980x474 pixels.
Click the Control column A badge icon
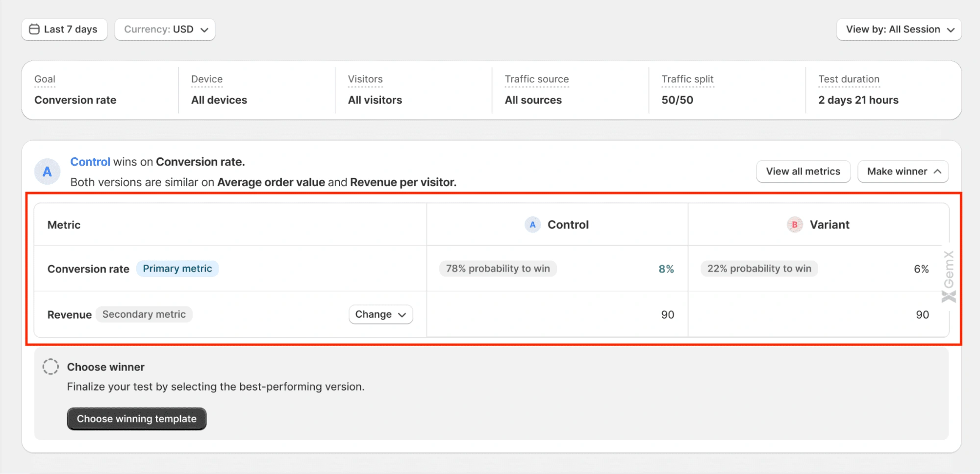click(x=532, y=225)
